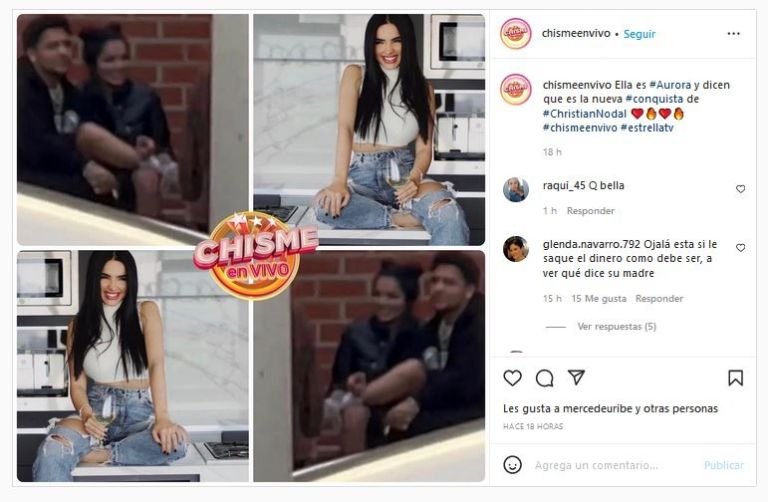Viewport: 768px width, 502px height.
Task: Open the three-dot more options menu
Action: 733,34
